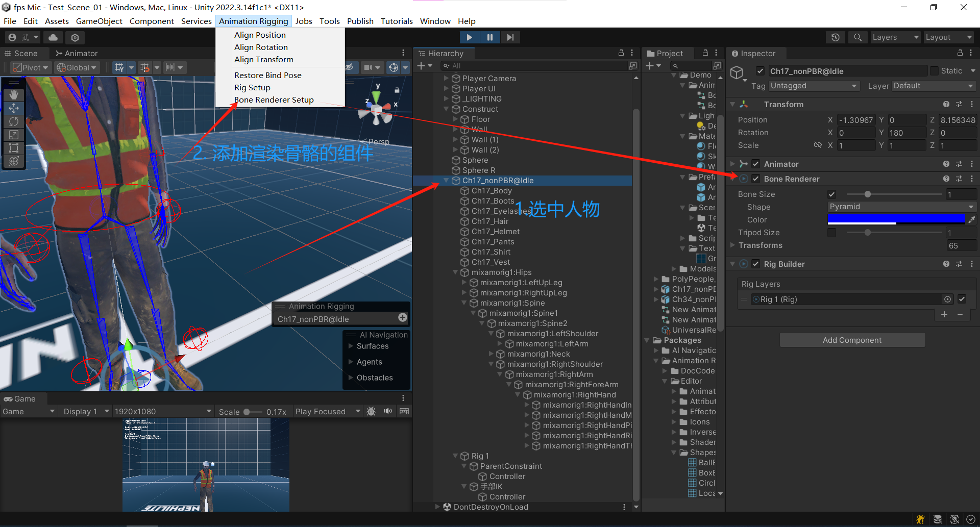980x527 pixels.
Task: Select the Rect tool in Scene toolbar
Action: tap(14, 148)
